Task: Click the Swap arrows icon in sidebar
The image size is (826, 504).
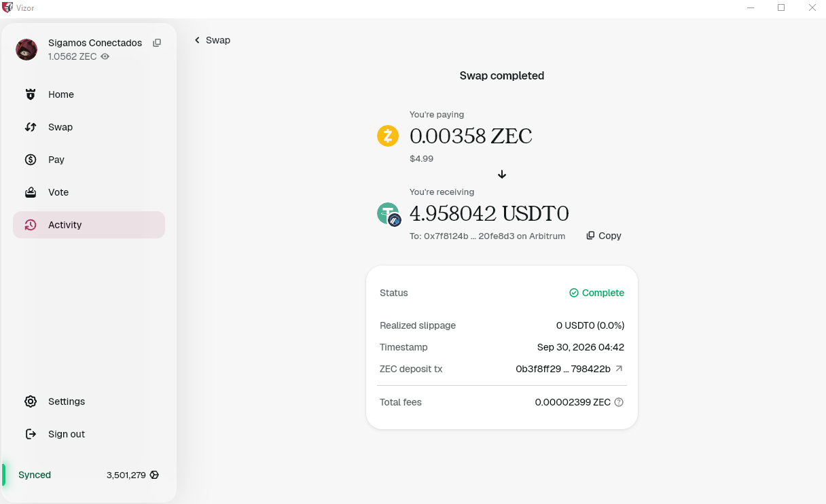Action: [x=31, y=127]
